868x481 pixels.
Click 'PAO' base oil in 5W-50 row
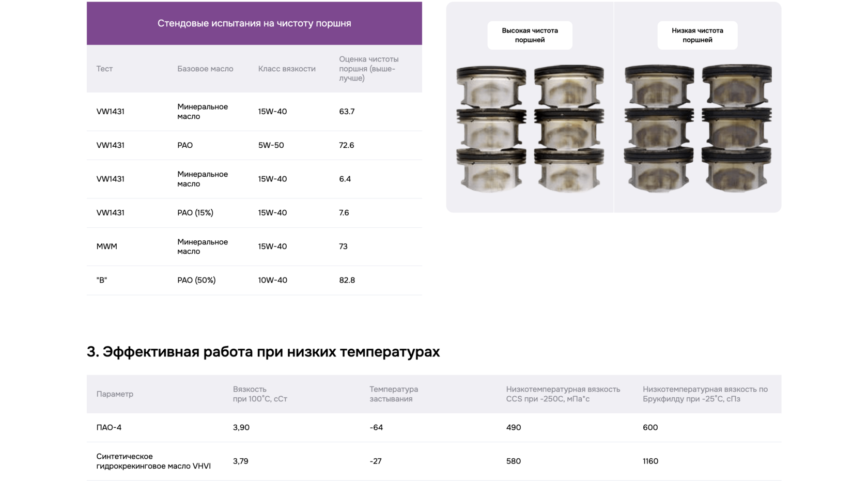click(x=185, y=145)
